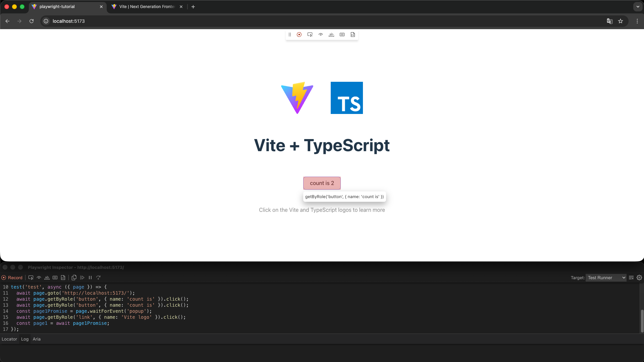
Task: Click the Assert visibility eye icon
Action: click(x=320, y=34)
